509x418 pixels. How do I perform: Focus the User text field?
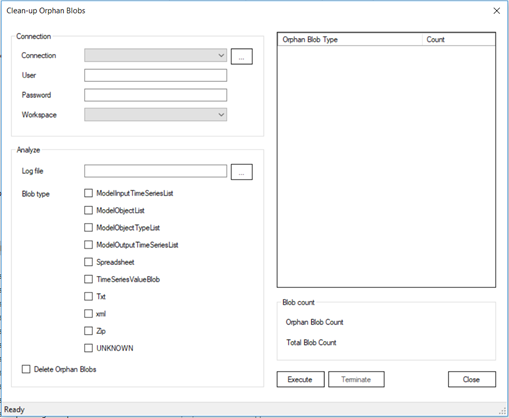point(155,75)
